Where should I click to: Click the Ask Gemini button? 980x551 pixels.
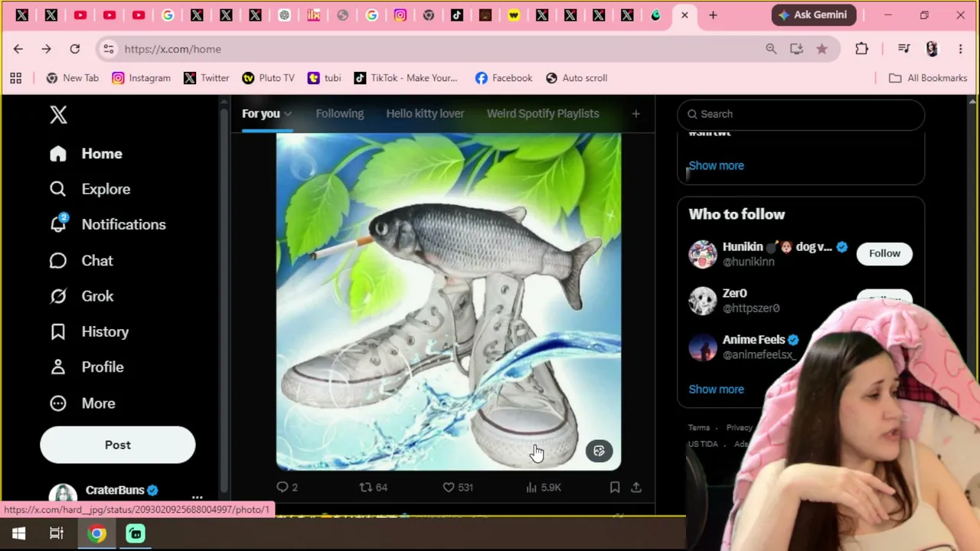(x=813, y=15)
